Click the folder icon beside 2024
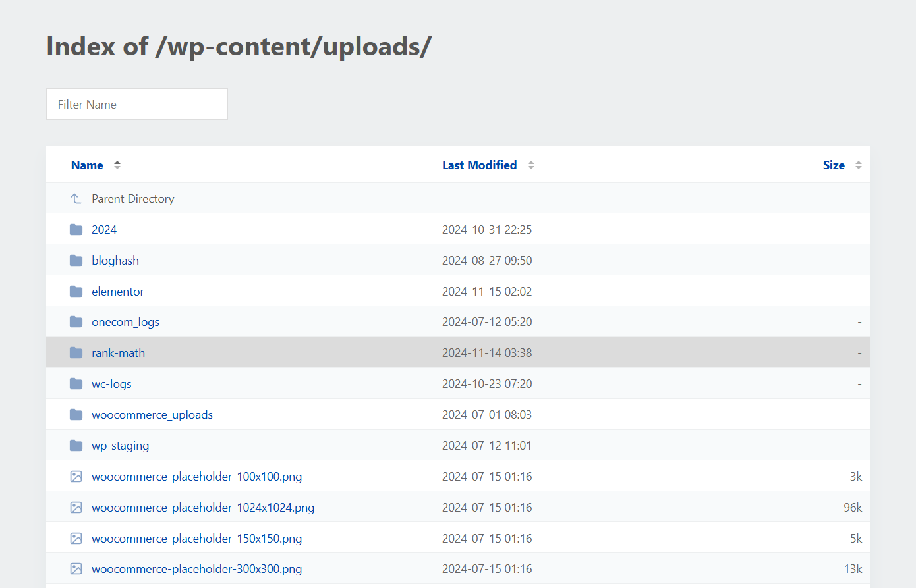The height and width of the screenshot is (588, 916). [76, 229]
